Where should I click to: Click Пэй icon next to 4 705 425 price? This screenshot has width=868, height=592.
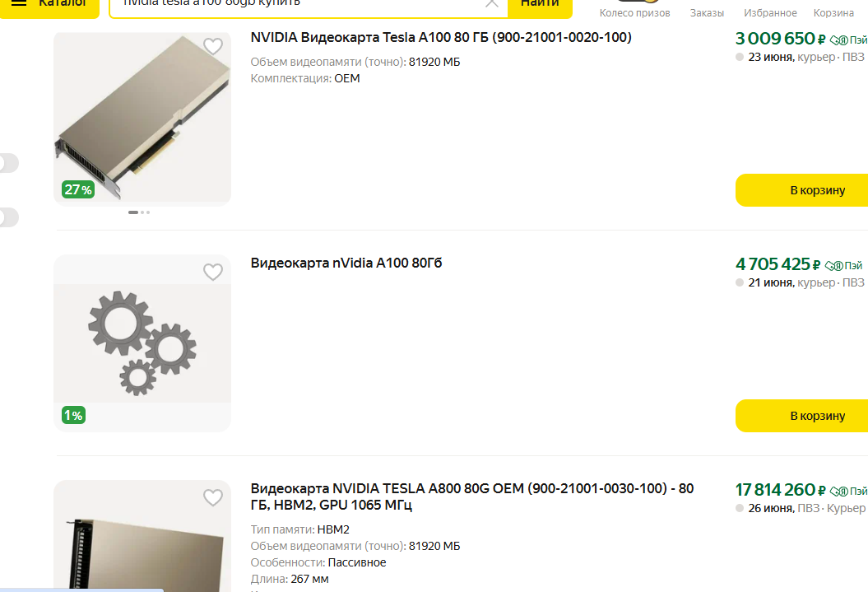pyautogui.click(x=843, y=266)
